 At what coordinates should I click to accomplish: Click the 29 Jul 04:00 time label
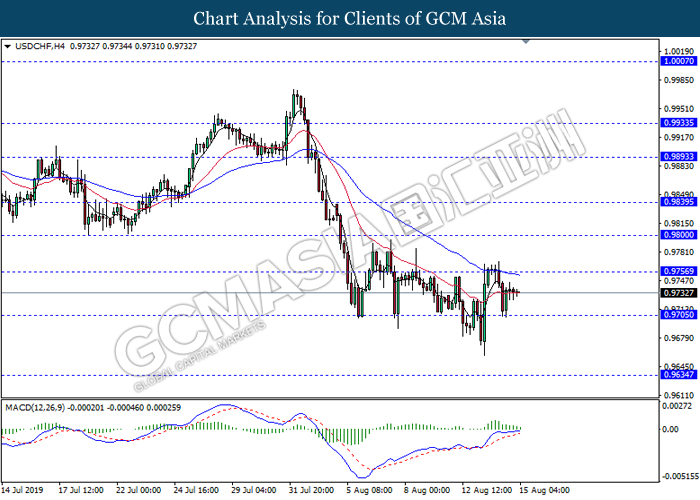coord(254,490)
